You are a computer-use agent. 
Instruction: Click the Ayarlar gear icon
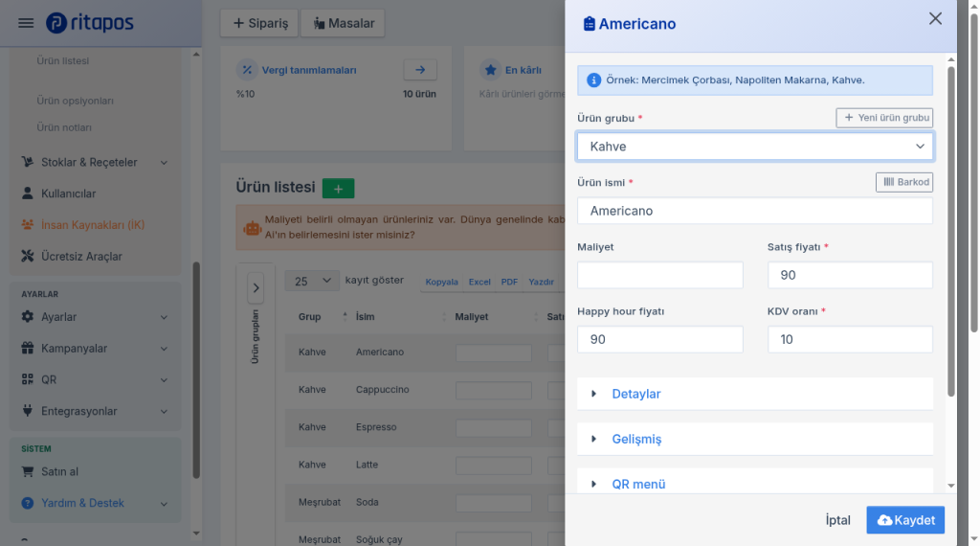click(28, 317)
